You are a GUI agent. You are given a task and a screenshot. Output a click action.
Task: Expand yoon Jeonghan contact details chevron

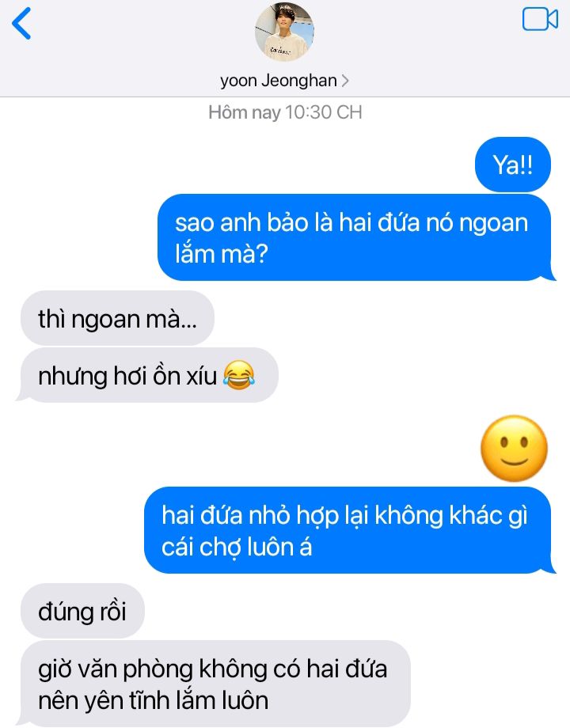click(x=344, y=82)
